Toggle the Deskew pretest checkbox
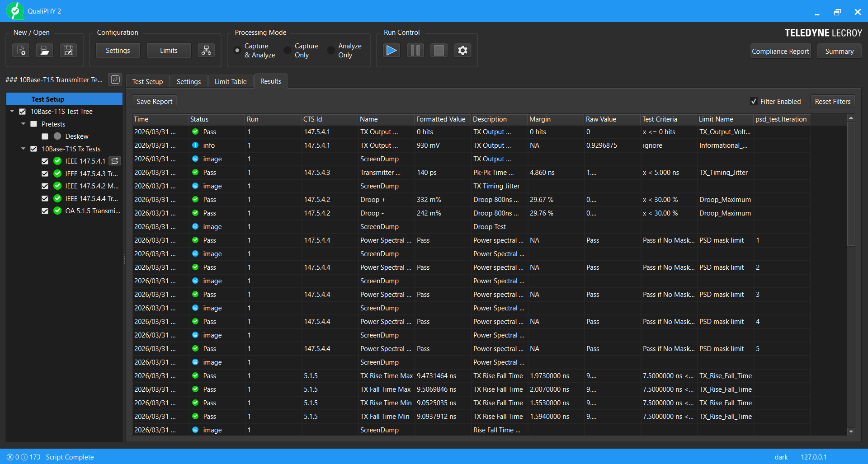The width and height of the screenshot is (868, 464). pyautogui.click(x=45, y=136)
